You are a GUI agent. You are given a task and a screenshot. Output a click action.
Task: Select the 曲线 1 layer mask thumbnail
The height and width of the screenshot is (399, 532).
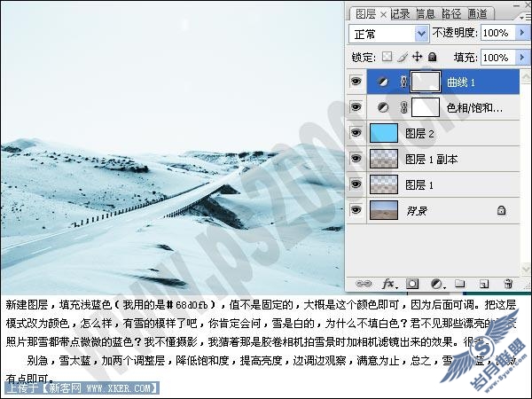426,82
